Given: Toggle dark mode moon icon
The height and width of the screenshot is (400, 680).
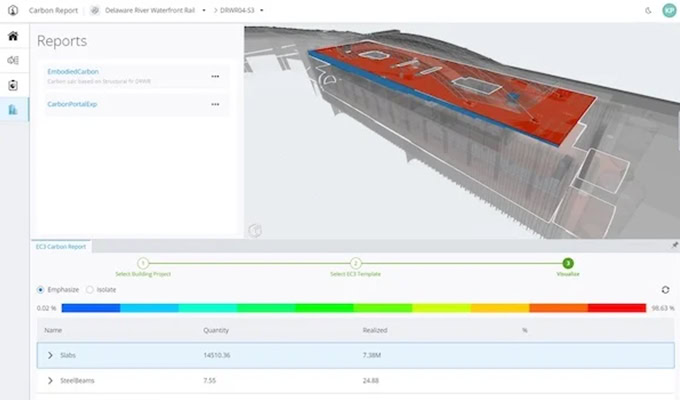Looking at the screenshot, I should (648, 10).
